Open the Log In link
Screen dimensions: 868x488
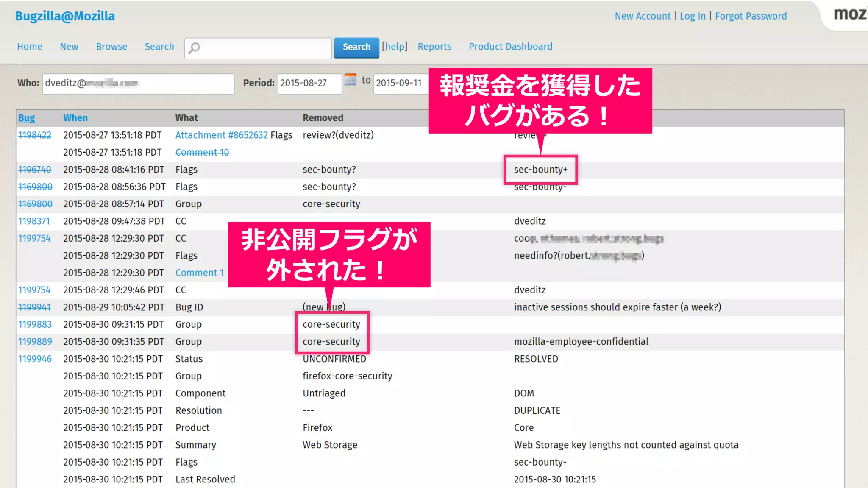[x=693, y=16]
